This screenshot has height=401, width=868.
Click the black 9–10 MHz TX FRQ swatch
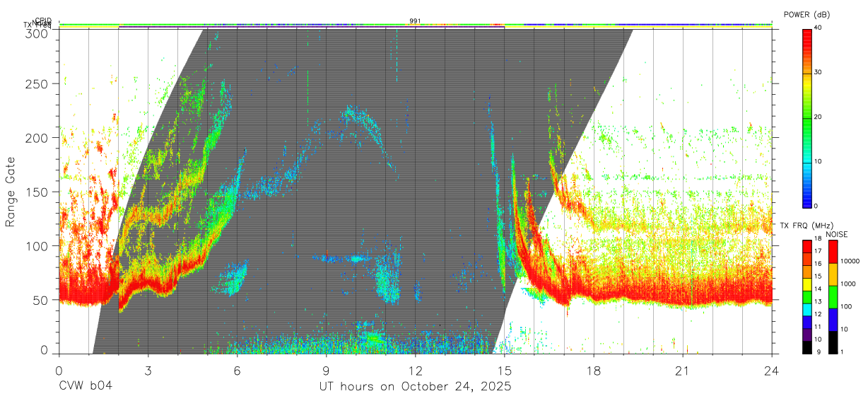(808, 347)
